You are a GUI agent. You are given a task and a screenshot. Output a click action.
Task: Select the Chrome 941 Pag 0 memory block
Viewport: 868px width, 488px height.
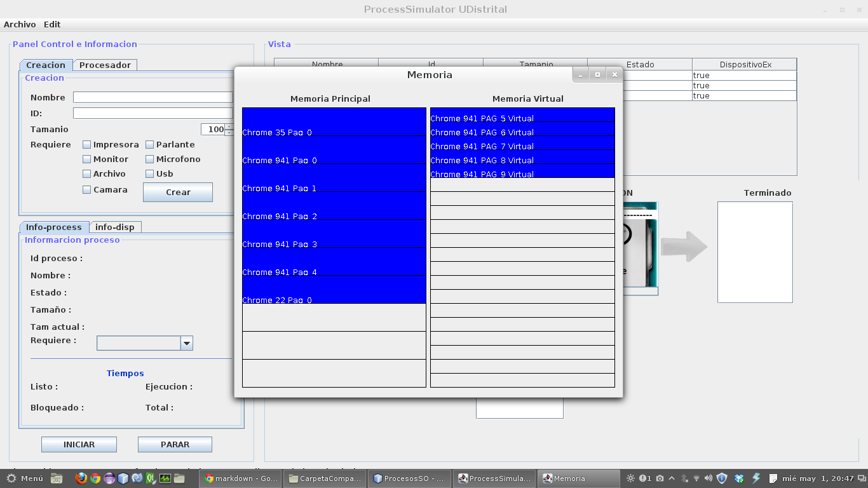click(334, 150)
